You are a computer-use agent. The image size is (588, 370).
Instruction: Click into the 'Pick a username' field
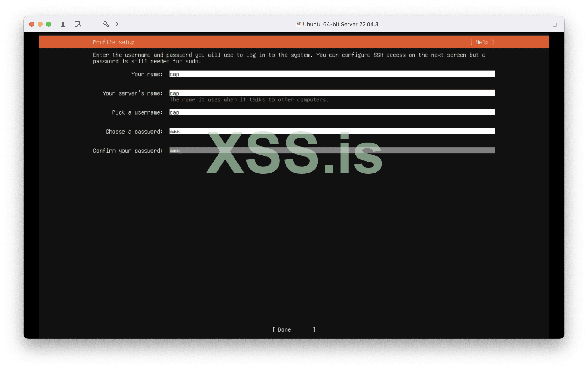332,112
